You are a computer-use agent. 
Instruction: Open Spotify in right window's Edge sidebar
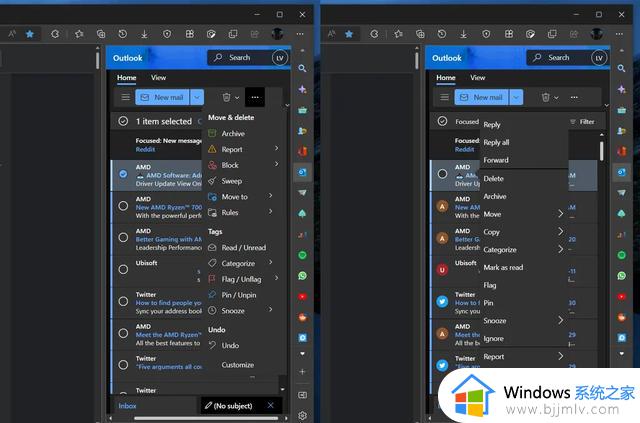(622, 255)
